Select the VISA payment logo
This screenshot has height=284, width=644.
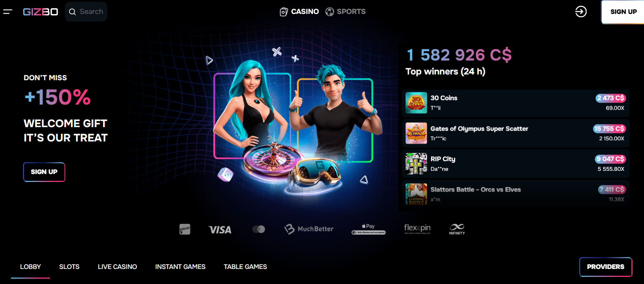click(220, 230)
